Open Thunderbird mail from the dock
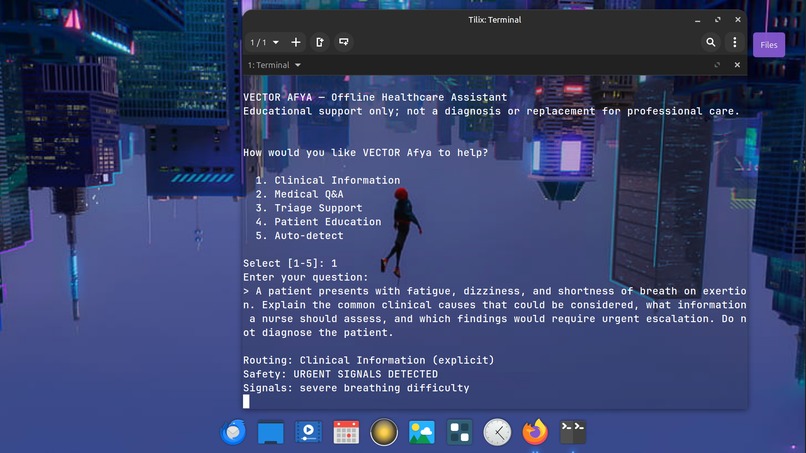 (233, 432)
